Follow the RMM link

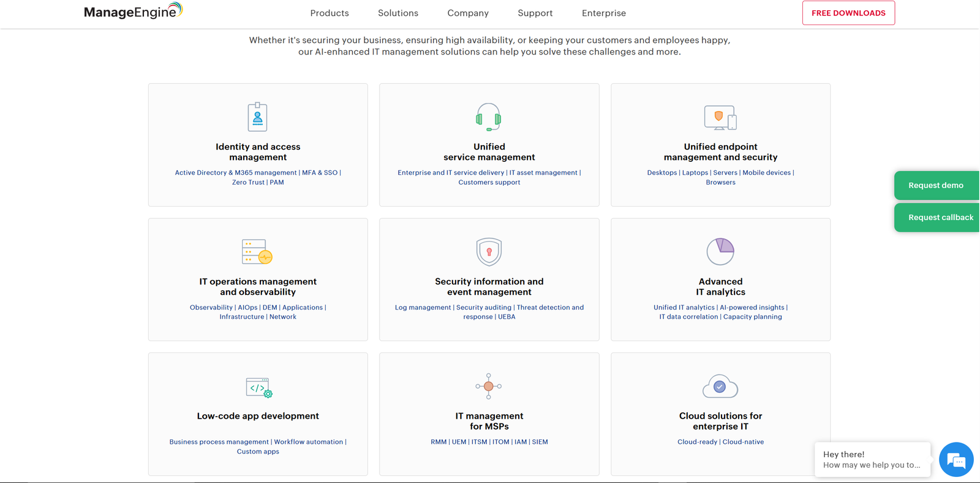tap(439, 442)
